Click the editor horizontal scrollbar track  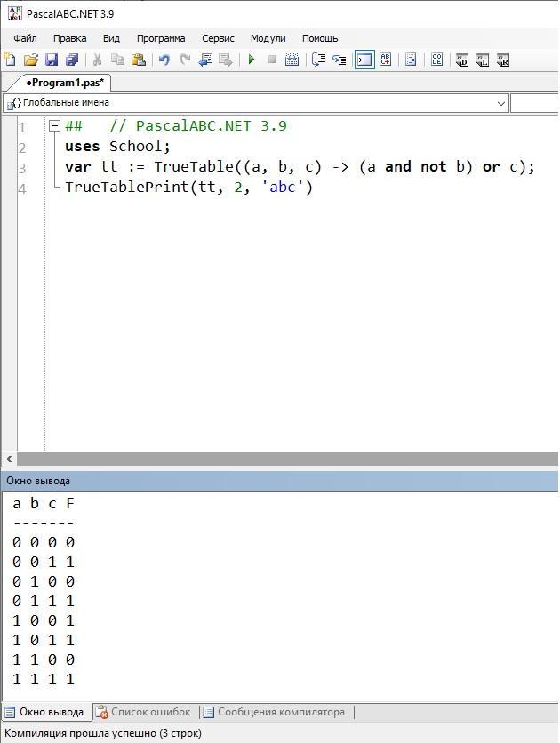coord(287,459)
